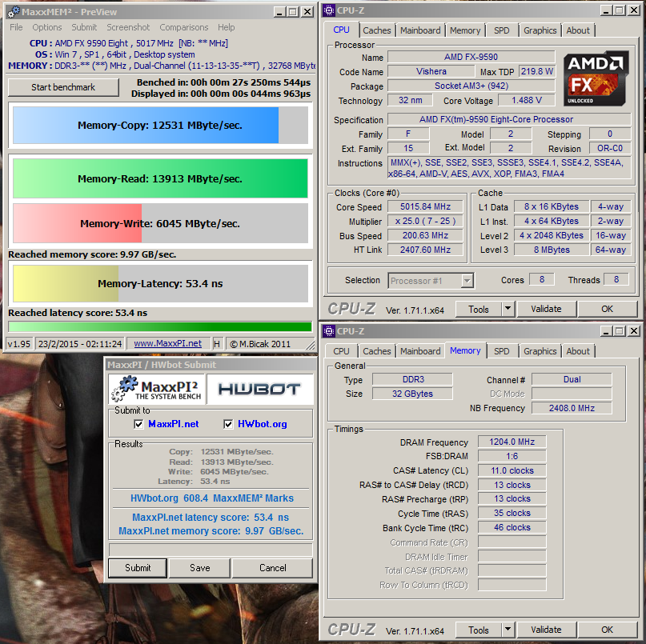Click the H status bar cell in MaxxMEM²

(x=217, y=344)
